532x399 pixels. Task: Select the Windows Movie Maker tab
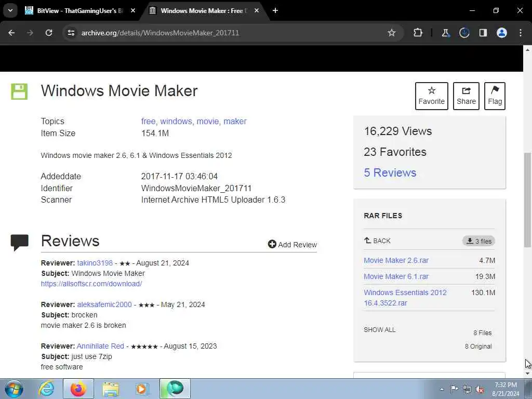tap(205, 11)
